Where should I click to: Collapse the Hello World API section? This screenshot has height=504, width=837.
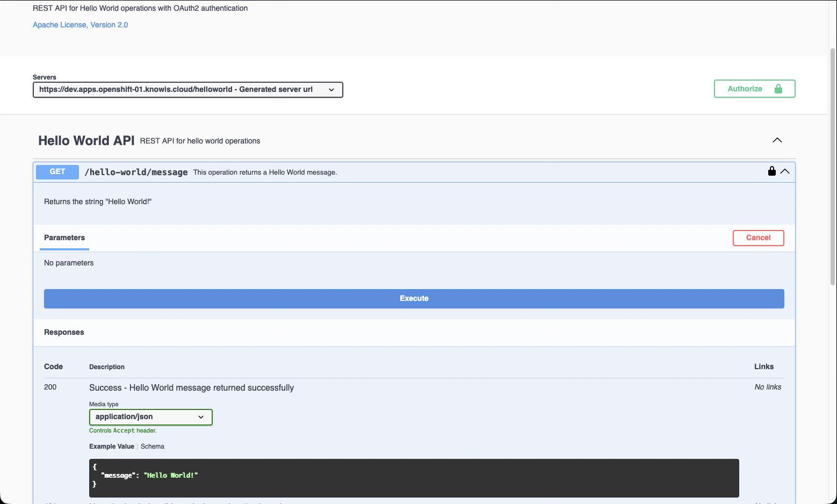coord(777,140)
